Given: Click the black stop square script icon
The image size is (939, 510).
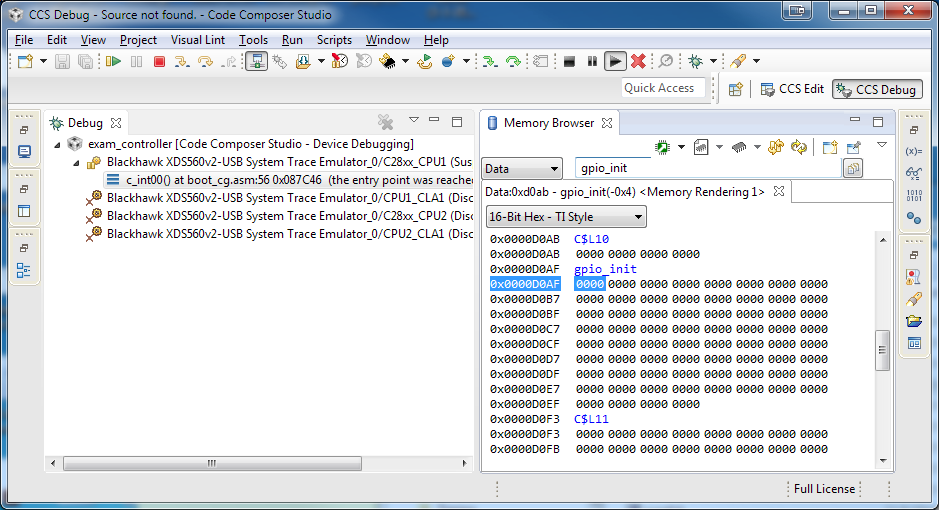Looking at the screenshot, I should coord(570,61).
